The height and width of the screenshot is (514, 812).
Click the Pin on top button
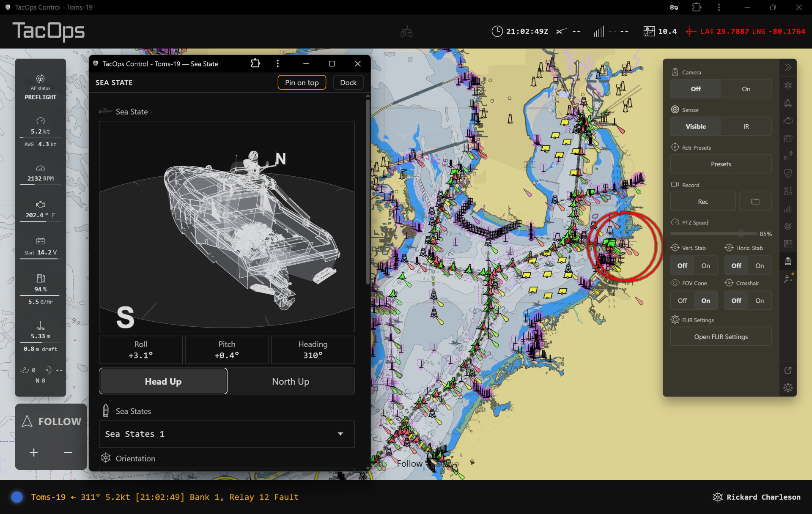coord(302,82)
